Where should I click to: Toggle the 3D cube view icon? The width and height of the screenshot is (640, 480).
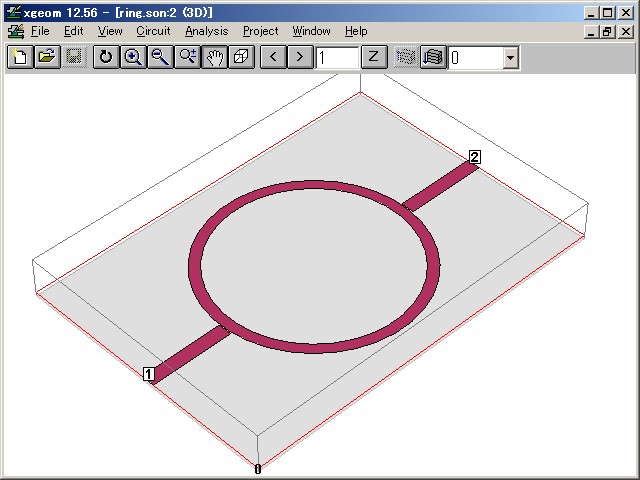point(241,57)
